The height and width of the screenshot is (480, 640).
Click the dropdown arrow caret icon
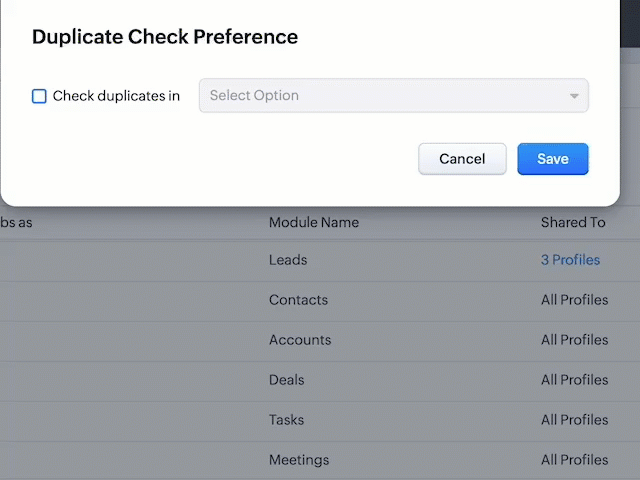click(x=574, y=96)
